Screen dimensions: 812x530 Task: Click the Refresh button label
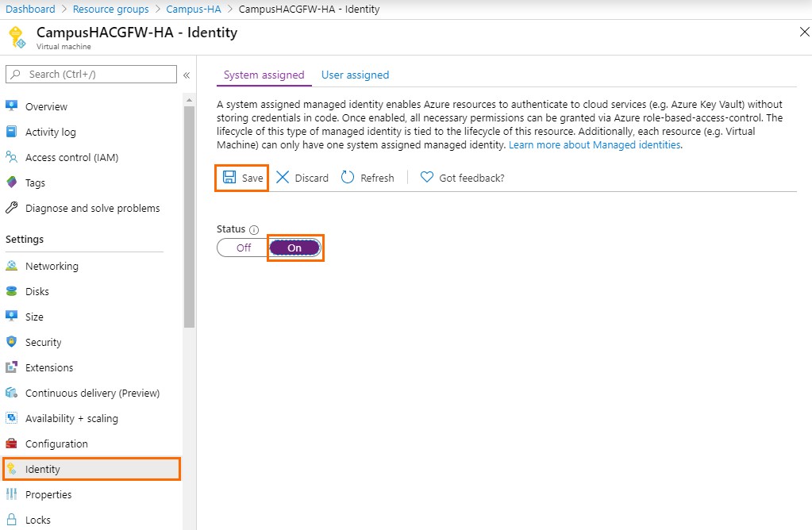(x=378, y=178)
